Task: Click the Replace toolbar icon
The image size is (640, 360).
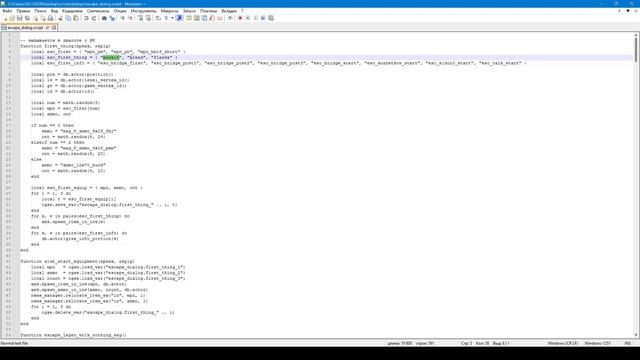Action: [x=112, y=18]
